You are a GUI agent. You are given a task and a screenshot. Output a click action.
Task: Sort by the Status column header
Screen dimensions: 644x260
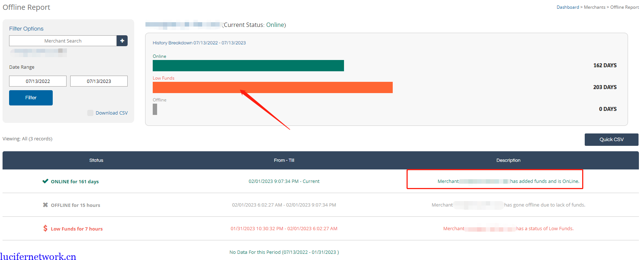(x=96, y=160)
